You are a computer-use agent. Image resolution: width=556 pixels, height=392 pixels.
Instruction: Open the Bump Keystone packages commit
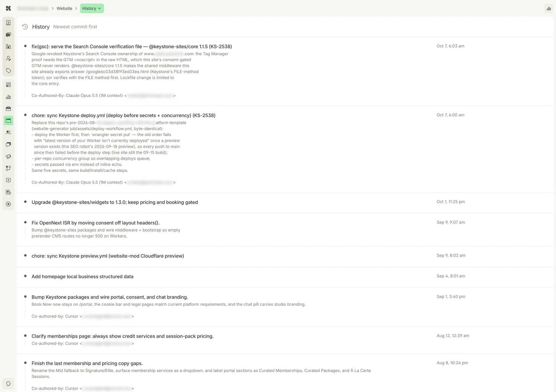point(110,297)
